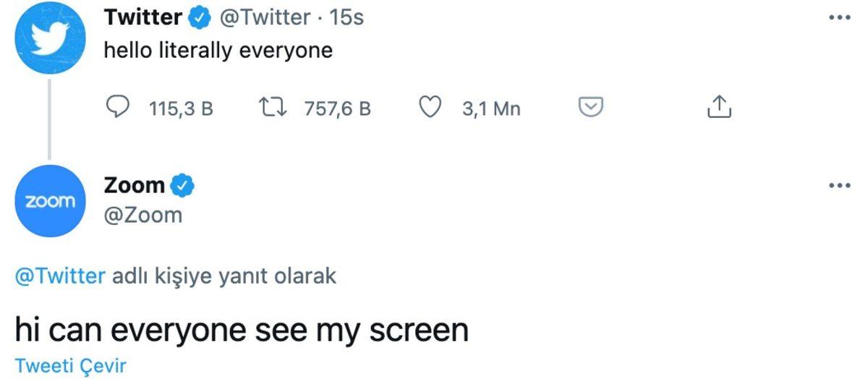
Task: Like the tweet with the heart icon
Action: pos(431,108)
